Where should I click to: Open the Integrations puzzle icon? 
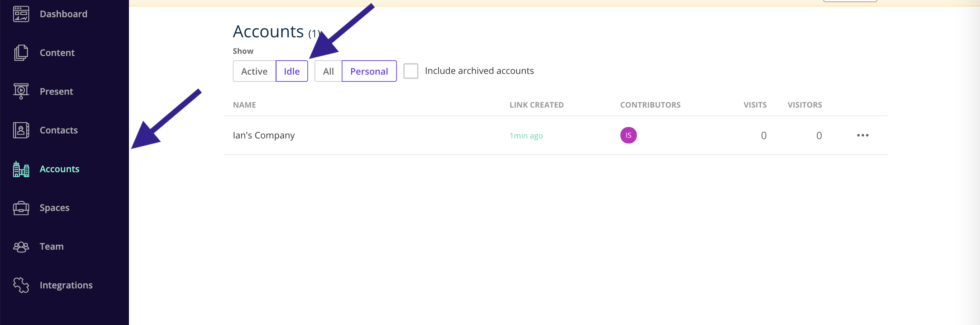click(x=21, y=285)
